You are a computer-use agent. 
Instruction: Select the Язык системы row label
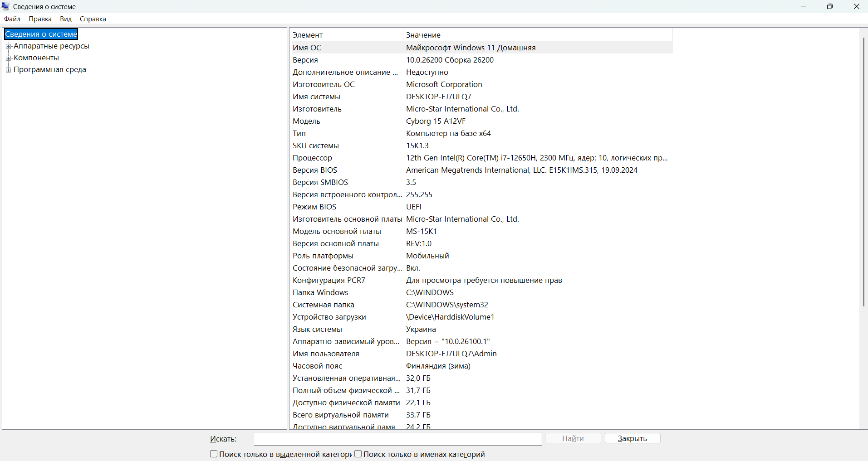pyautogui.click(x=317, y=329)
